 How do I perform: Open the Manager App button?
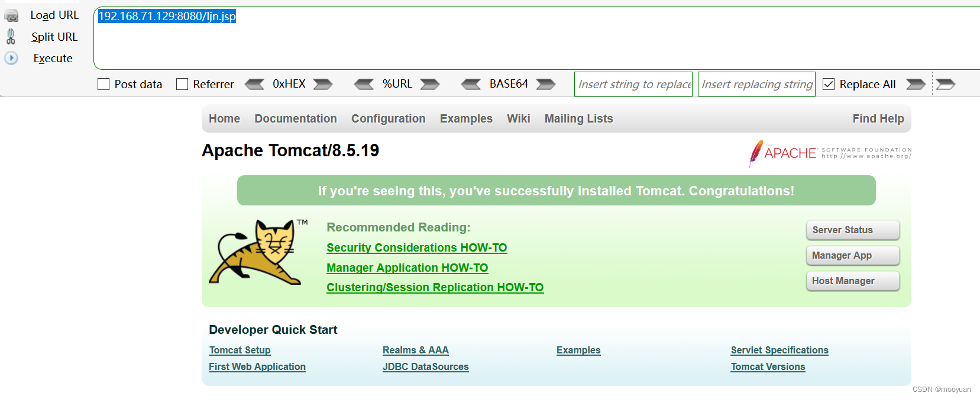point(852,255)
